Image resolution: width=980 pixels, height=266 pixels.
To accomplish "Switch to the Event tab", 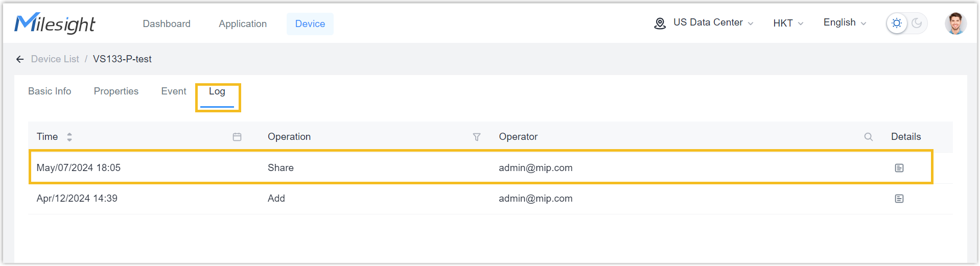I will click(x=174, y=91).
